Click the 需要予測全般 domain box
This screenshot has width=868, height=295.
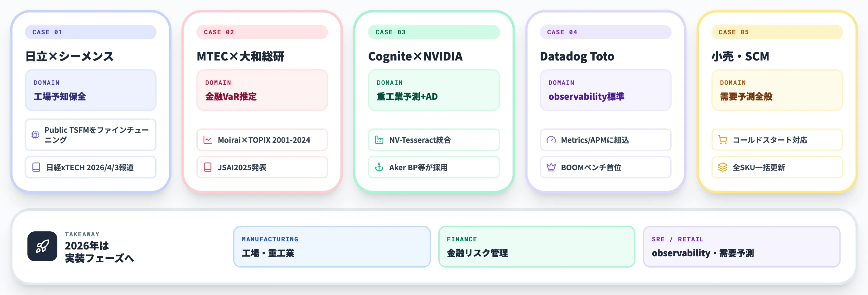coord(777,90)
